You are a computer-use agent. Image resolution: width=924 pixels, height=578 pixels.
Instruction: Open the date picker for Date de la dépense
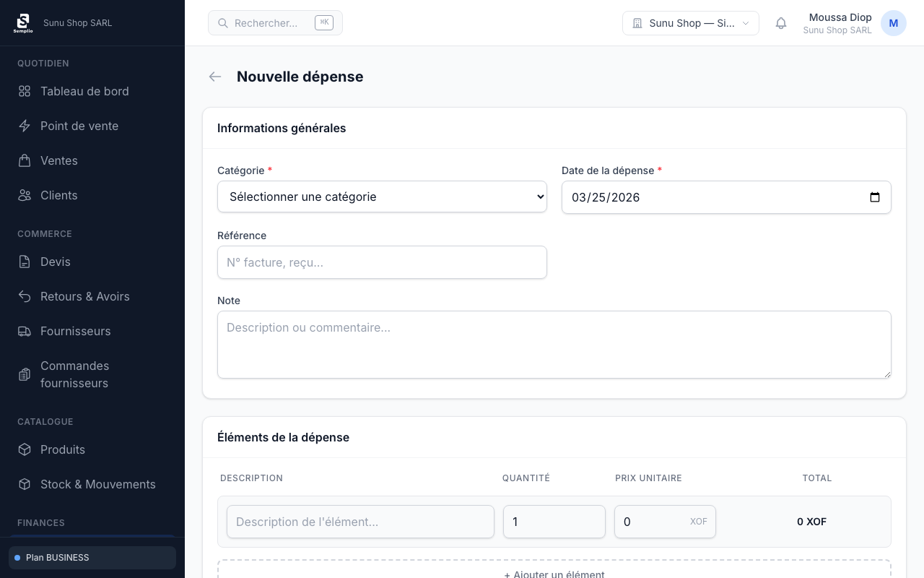pyautogui.click(x=875, y=197)
